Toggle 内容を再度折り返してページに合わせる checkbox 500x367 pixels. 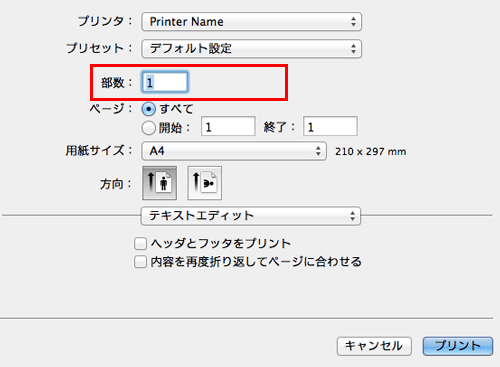140,262
